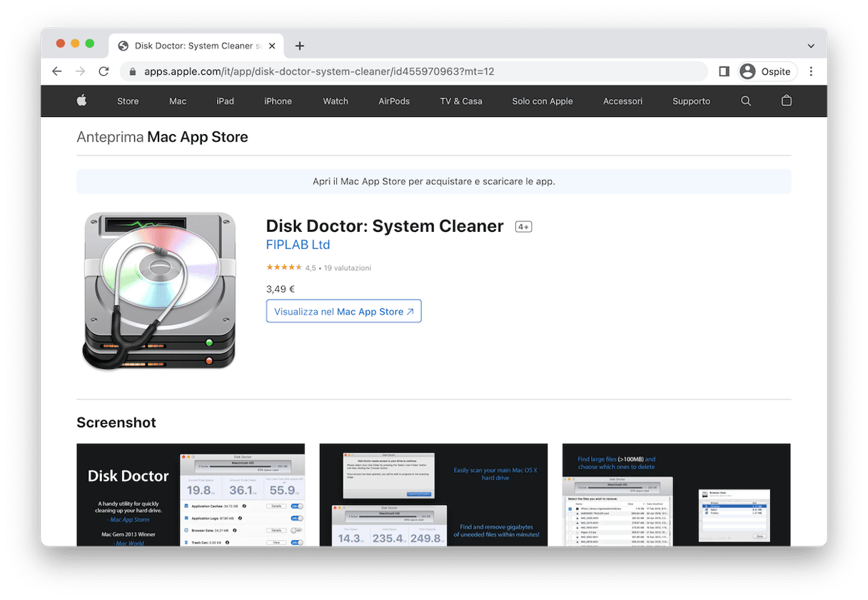868x600 pixels.
Task: Open the Store menu item
Action: (128, 101)
